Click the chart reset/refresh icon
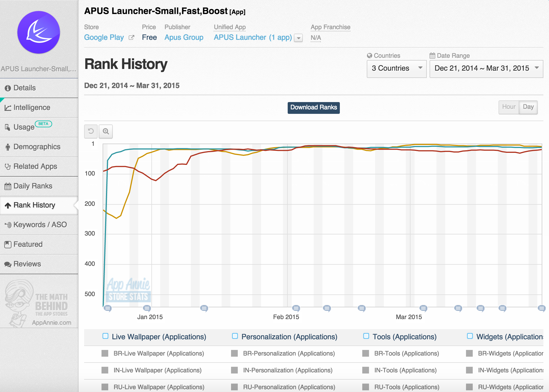Viewport: 549px width, 392px height. tap(91, 131)
